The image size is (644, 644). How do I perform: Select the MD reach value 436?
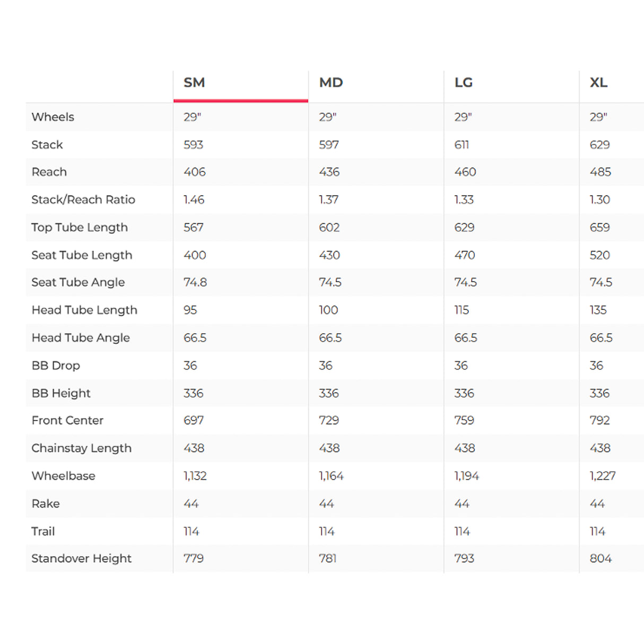point(329,172)
